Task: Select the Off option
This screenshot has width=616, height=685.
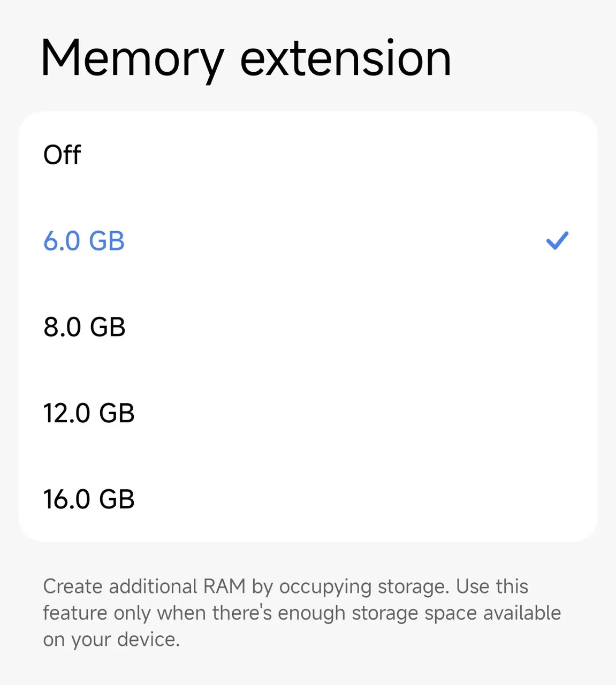Action: [x=307, y=155]
